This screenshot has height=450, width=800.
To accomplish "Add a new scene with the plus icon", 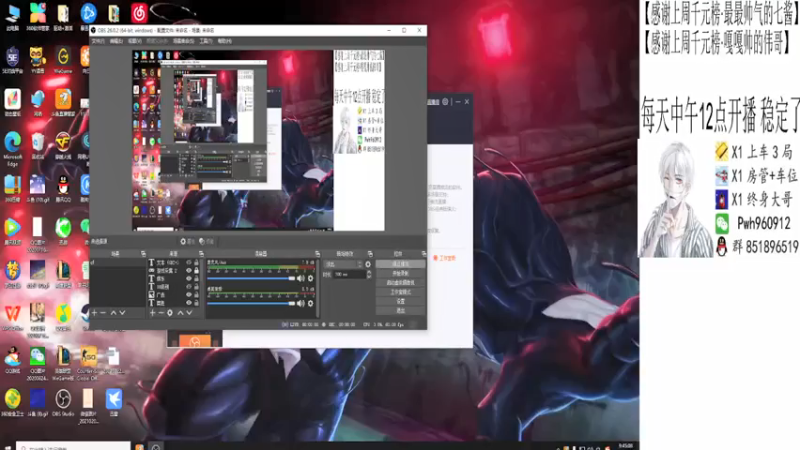I will 94,313.
